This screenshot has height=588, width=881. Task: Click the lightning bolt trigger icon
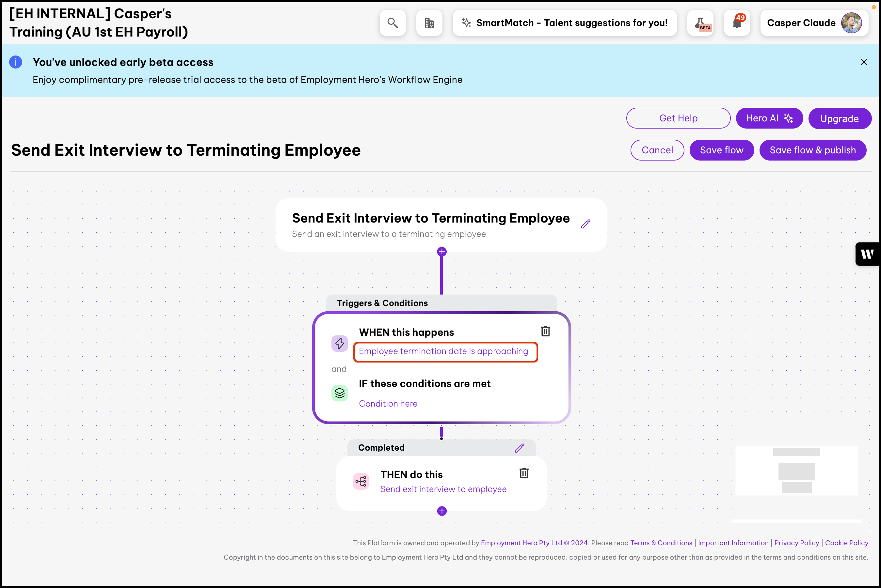click(x=340, y=344)
